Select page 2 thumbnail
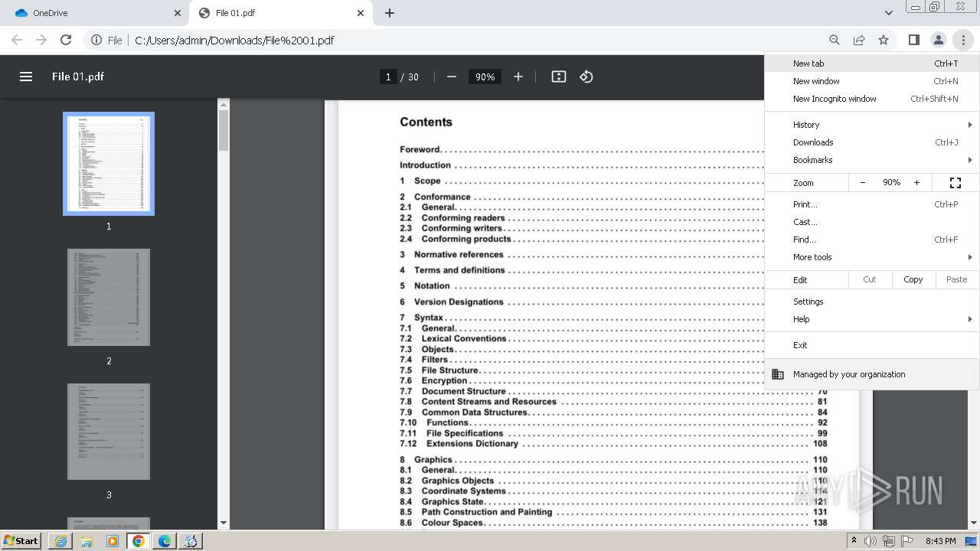Screen dimensions: 980x551 coord(109,297)
